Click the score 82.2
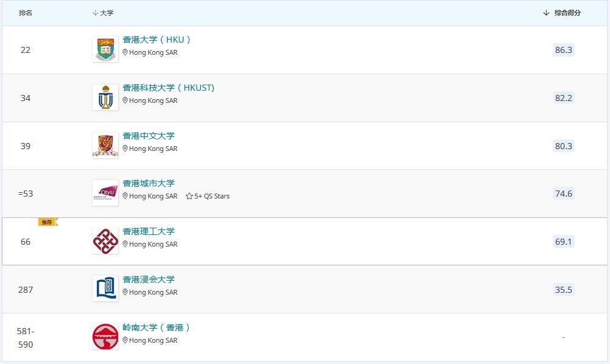 click(x=564, y=98)
